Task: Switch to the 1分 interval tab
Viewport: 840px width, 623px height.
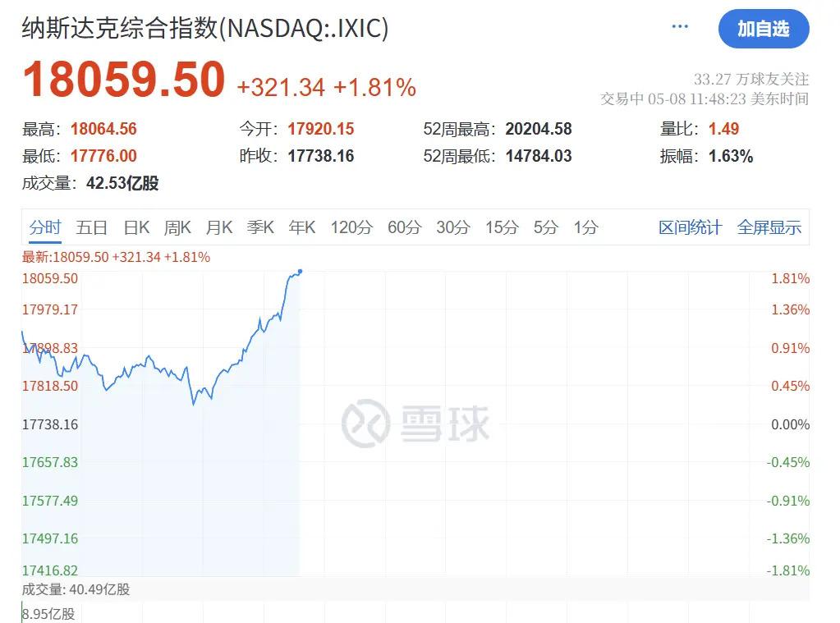Action: [585, 227]
